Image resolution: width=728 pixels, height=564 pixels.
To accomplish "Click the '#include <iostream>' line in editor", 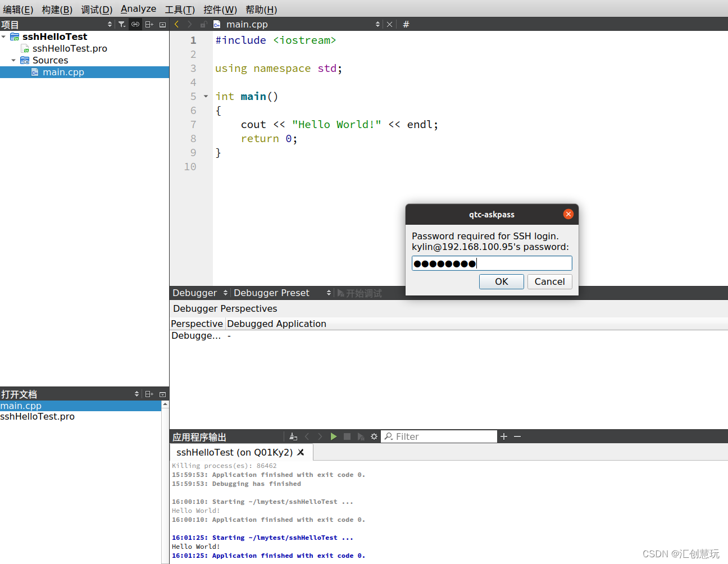I will point(276,40).
